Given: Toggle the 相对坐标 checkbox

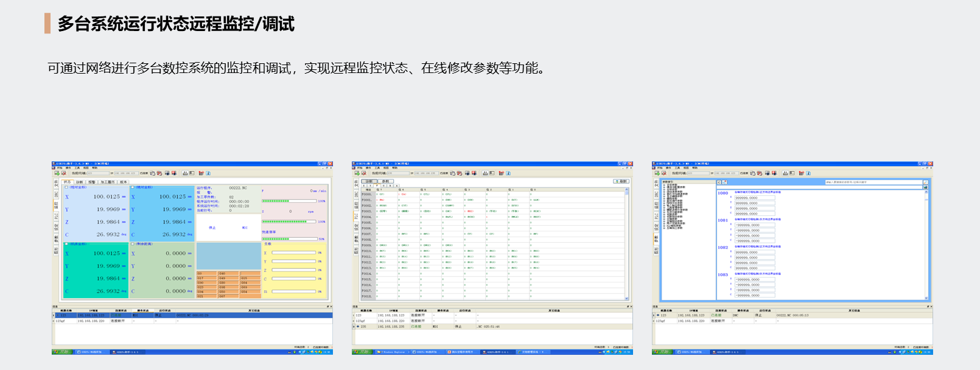Looking at the screenshot, I should point(66,187).
